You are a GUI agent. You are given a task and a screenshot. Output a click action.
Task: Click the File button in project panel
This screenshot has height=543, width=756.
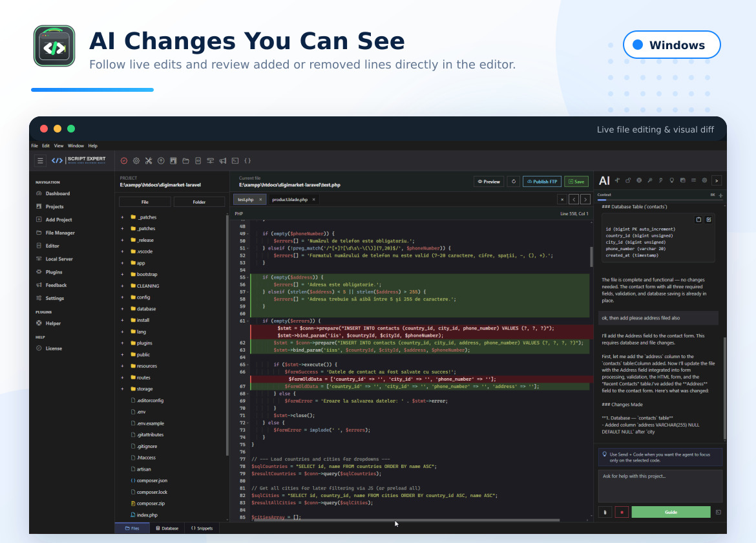pos(145,202)
